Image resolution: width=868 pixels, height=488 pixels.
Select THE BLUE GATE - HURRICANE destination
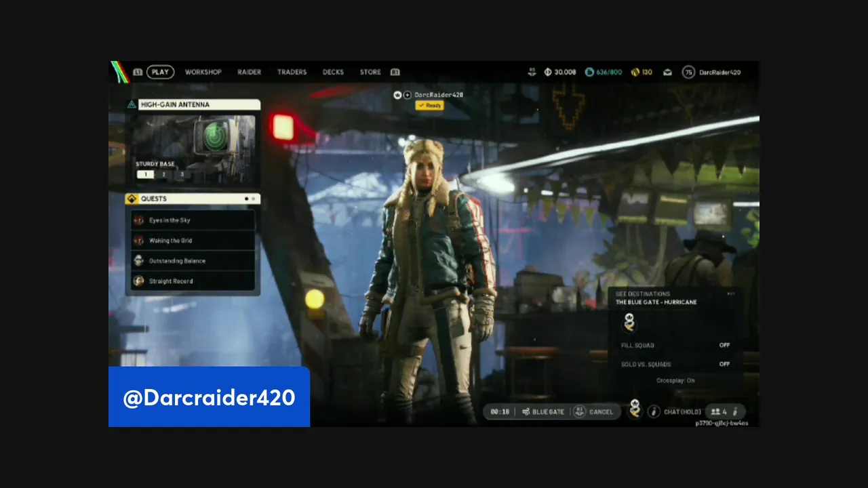click(x=656, y=302)
